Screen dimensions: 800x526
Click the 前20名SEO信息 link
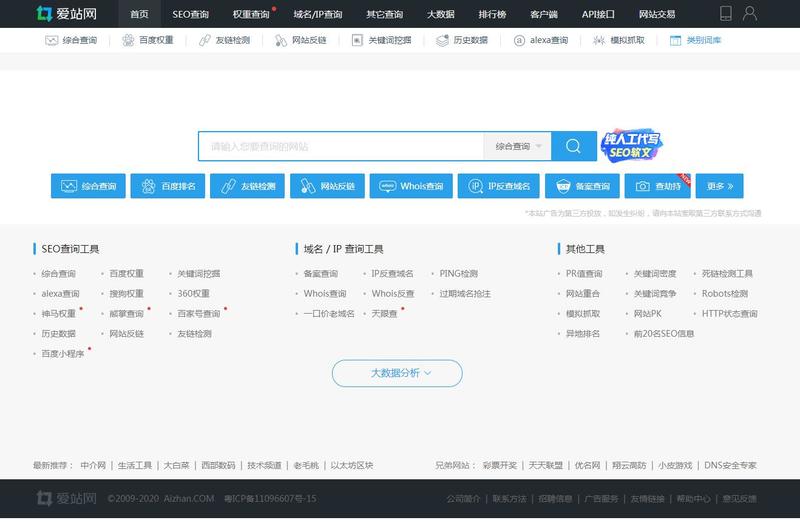[664, 334]
